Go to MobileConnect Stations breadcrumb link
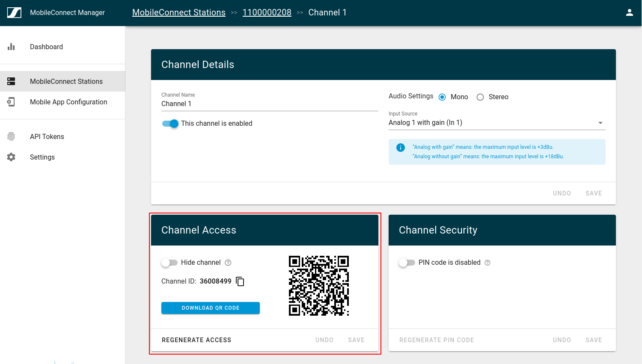This screenshot has width=642, height=364. pyautogui.click(x=179, y=12)
